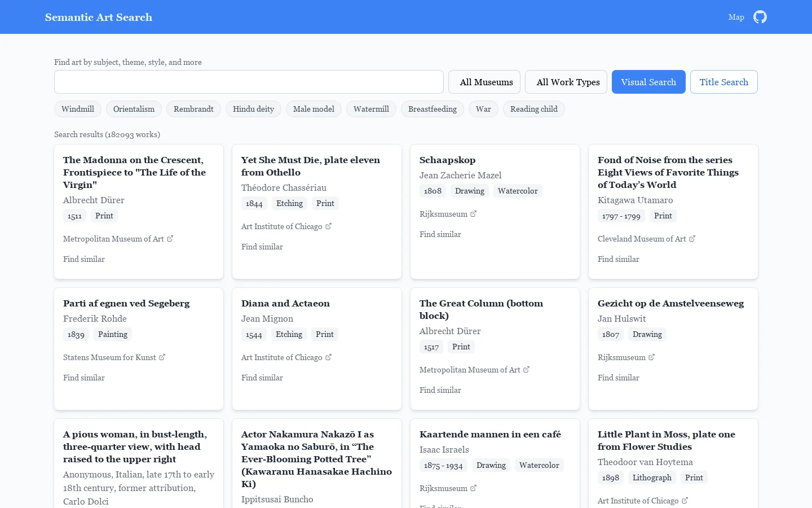Image resolution: width=812 pixels, height=508 pixels.
Task: Choose the Reading child chip
Action: pyautogui.click(x=534, y=109)
